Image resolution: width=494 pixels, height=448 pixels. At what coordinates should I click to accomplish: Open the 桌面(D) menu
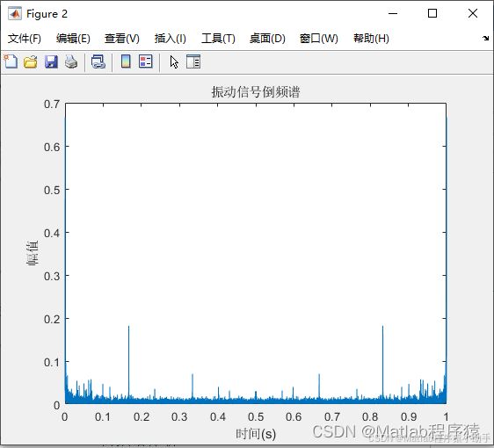pyautogui.click(x=267, y=39)
